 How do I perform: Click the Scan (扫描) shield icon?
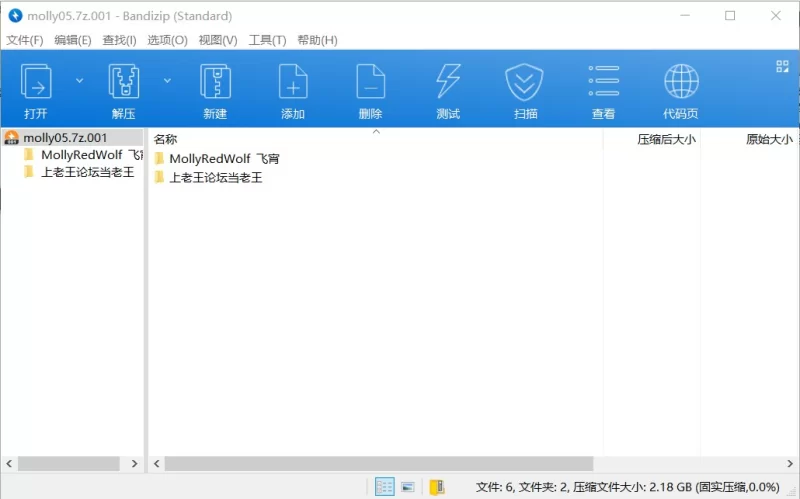[x=524, y=82]
